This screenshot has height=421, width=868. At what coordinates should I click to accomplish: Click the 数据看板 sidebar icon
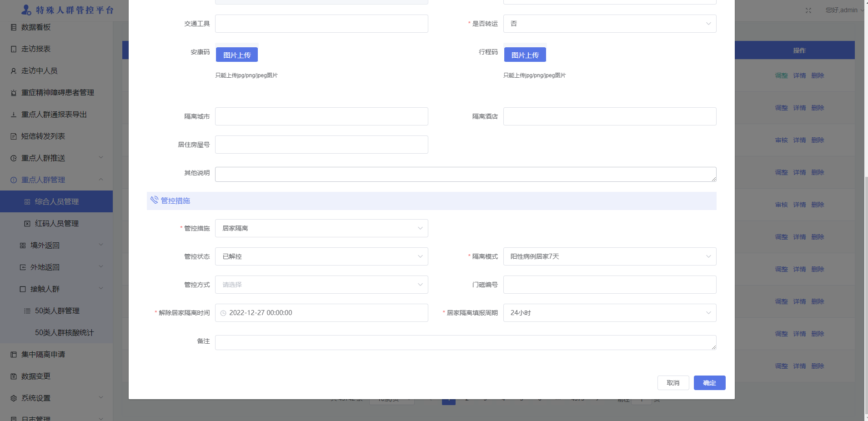14,27
